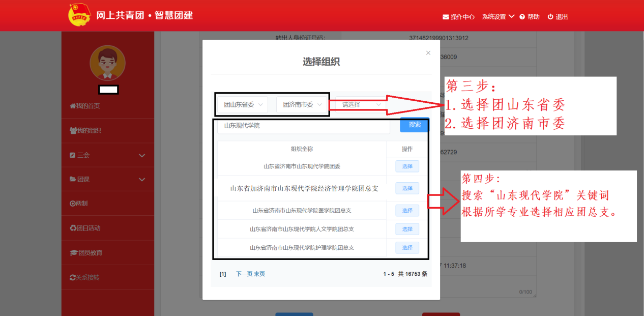644x316 pixels.
Task: Open 我的首页 home icon in sidebar
Action: (x=73, y=106)
